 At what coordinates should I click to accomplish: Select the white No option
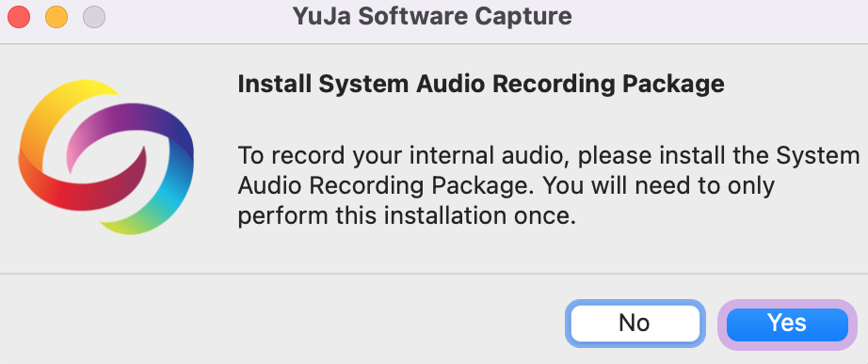635,324
